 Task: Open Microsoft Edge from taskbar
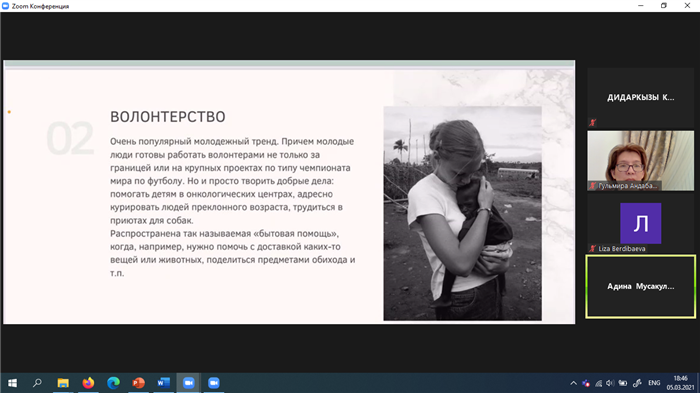(x=113, y=383)
